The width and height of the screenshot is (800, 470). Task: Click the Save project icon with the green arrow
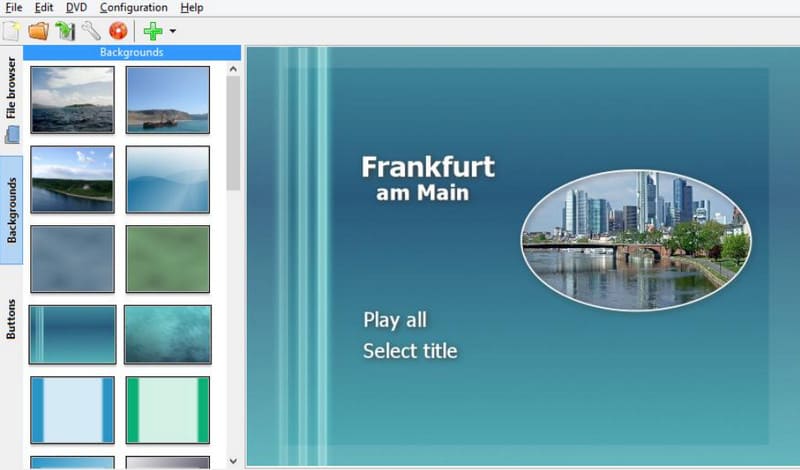click(65, 31)
